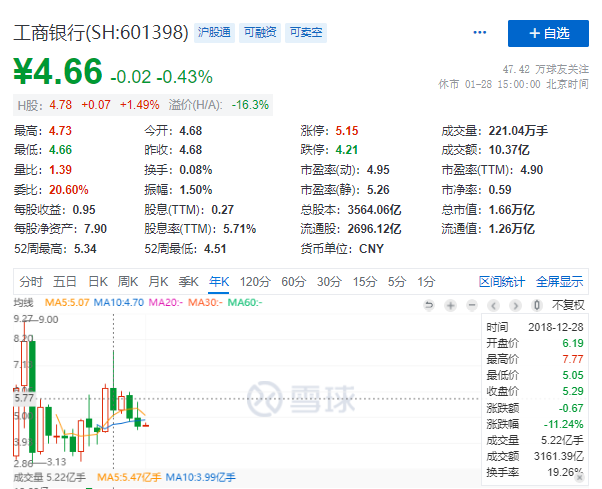Viewport: 602px width, 489px height.
Task: Shift chart right with the right chevron icon
Action: (515, 306)
